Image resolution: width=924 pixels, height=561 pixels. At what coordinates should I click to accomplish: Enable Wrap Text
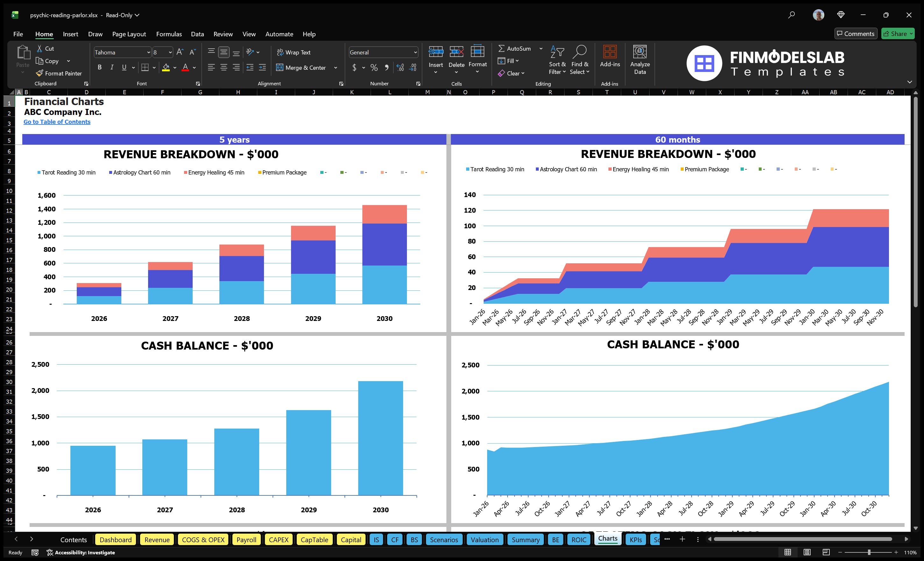[294, 52]
